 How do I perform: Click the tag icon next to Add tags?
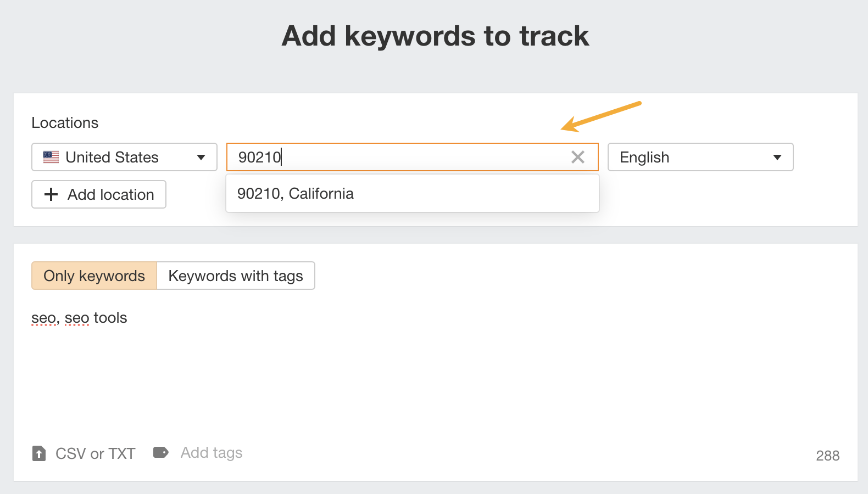160,452
